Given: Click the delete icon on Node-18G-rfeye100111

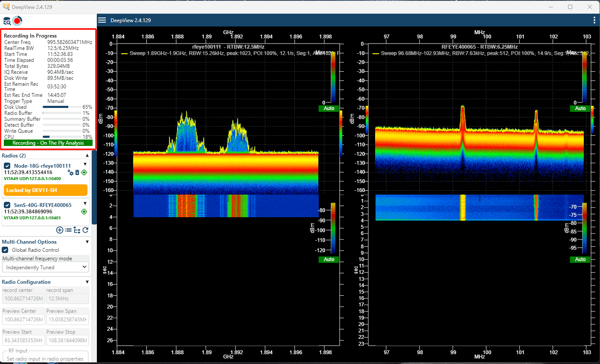Looking at the screenshot, I should 77,172.
